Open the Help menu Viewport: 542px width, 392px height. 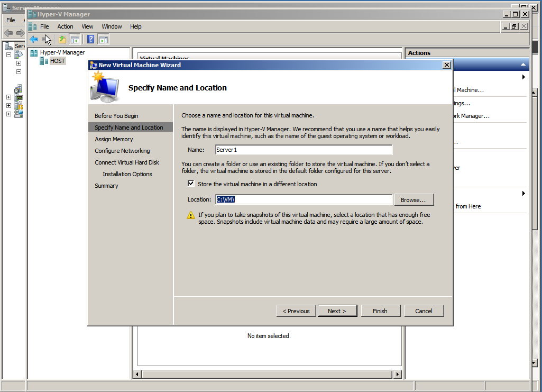(x=135, y=26)
